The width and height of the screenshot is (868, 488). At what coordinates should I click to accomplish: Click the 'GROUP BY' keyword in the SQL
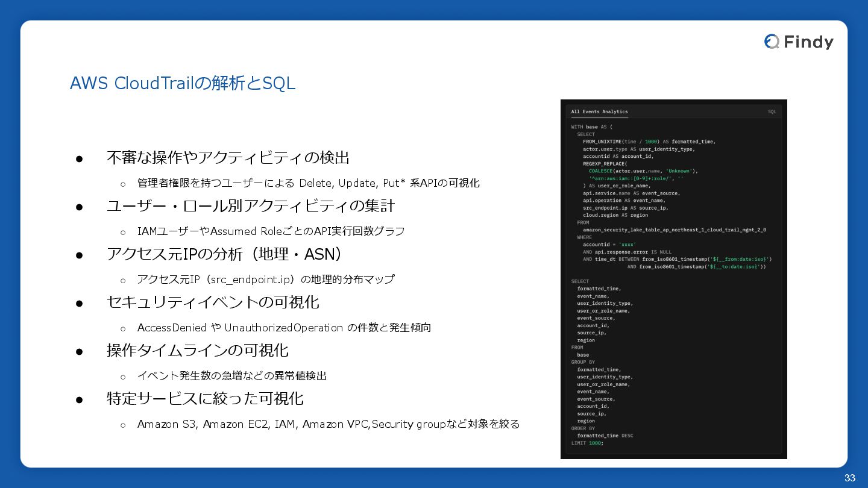[583, 362]
